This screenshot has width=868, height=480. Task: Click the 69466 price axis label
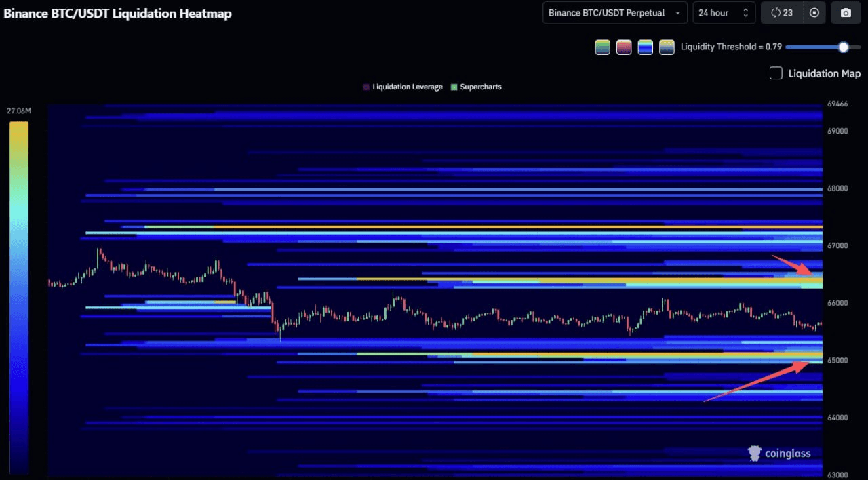837,104
